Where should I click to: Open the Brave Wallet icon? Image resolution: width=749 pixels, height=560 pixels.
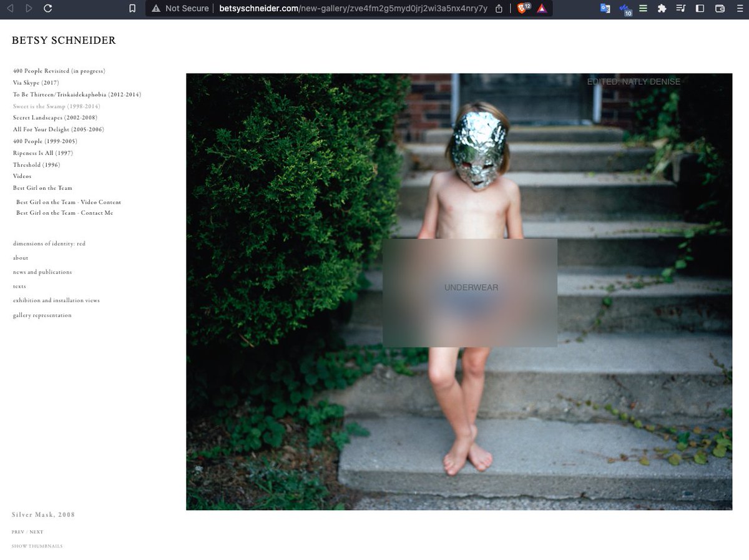[x=720, y=9]
